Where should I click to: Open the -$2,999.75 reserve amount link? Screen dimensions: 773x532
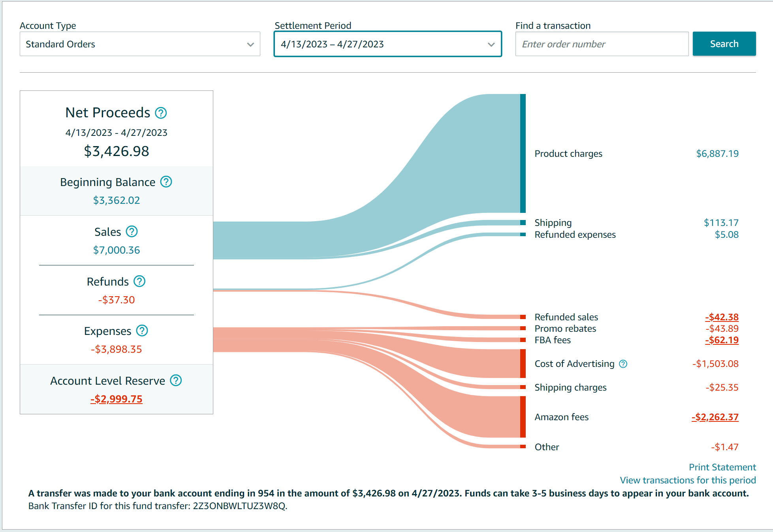[x=117, y=399]
